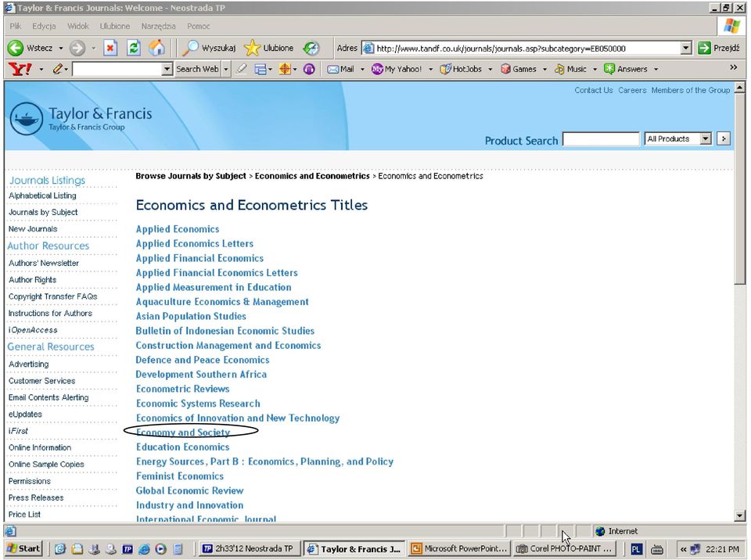
Task: Expand hidden system tray icons
Action: (683, 550)
